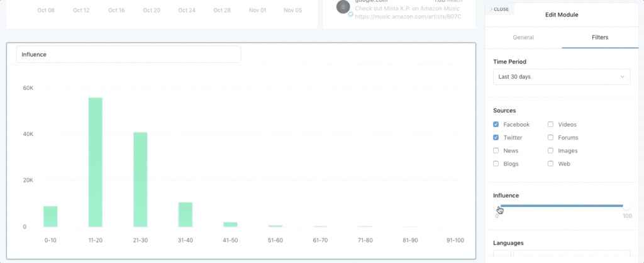
Task: Click the 11-20 influence bar
Action: click(96, 162)
